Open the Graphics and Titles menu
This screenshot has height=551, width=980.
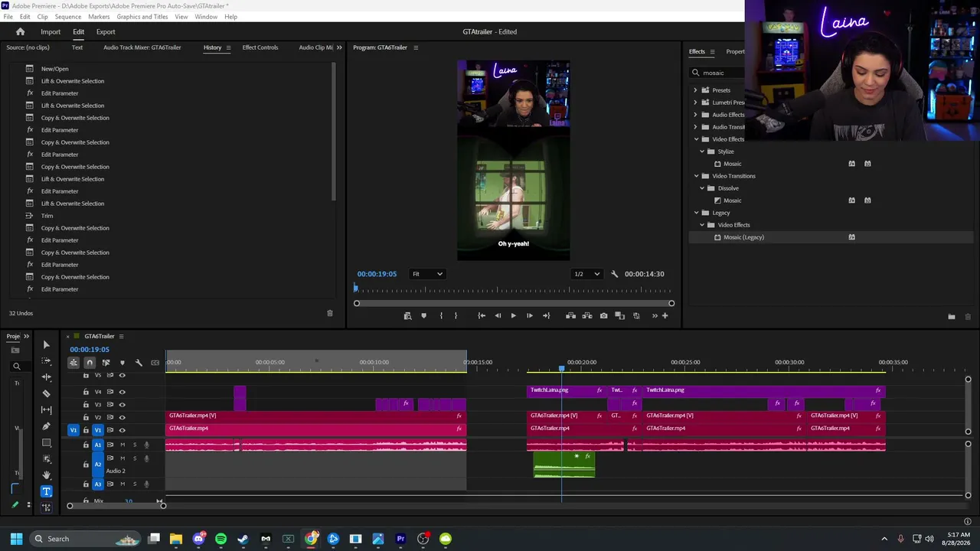point(142,17)
